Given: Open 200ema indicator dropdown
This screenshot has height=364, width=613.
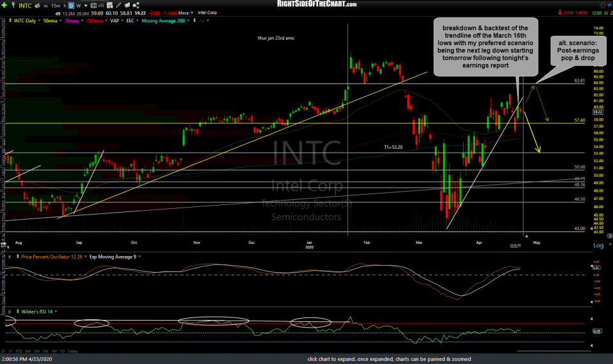Looking at the screenshot, I should point(107,20).
